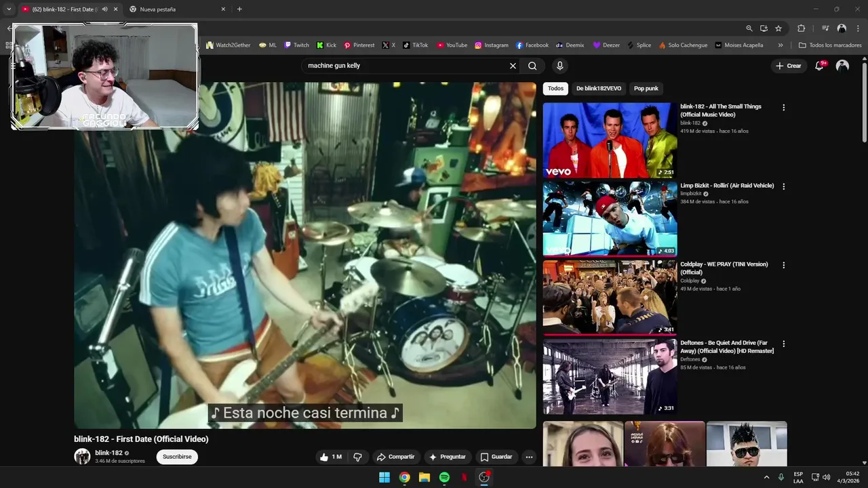Click the Compartir share button
This screenshot has height=488, width=868.
[x=395, y=457]
